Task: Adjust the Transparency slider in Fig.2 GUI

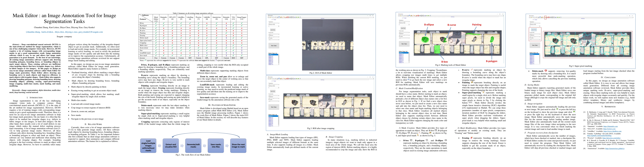Action: point(274,23)
